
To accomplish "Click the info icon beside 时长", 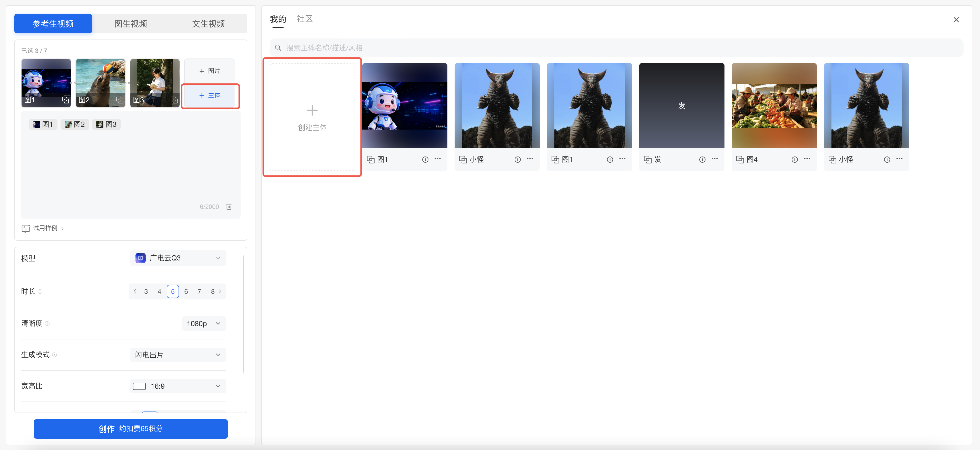I will pos(40,291).
